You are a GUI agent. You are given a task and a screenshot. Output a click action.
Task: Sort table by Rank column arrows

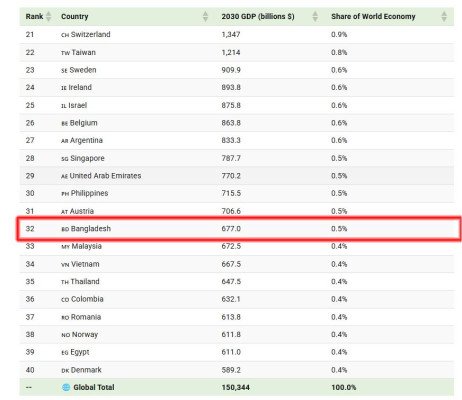click(x=49, y=16)
